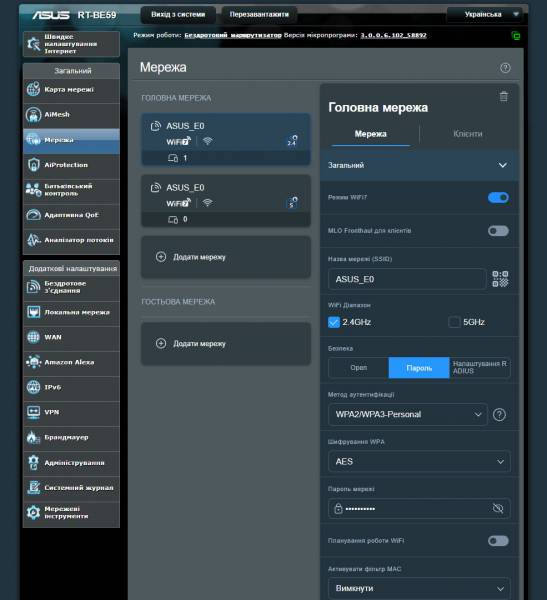The width and height of the screenshot is (547, 600).
Task: Open firmware version 3.0.0.6.102 link
Action: pos(393,35)
